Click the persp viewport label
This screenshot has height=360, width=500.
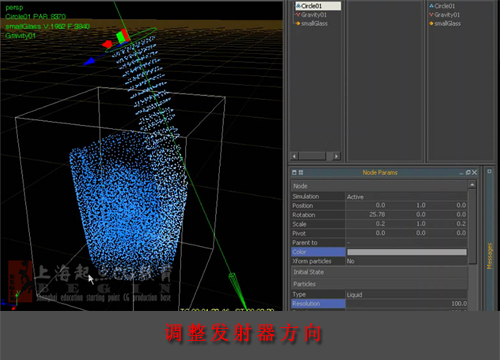tap(14, 7)
